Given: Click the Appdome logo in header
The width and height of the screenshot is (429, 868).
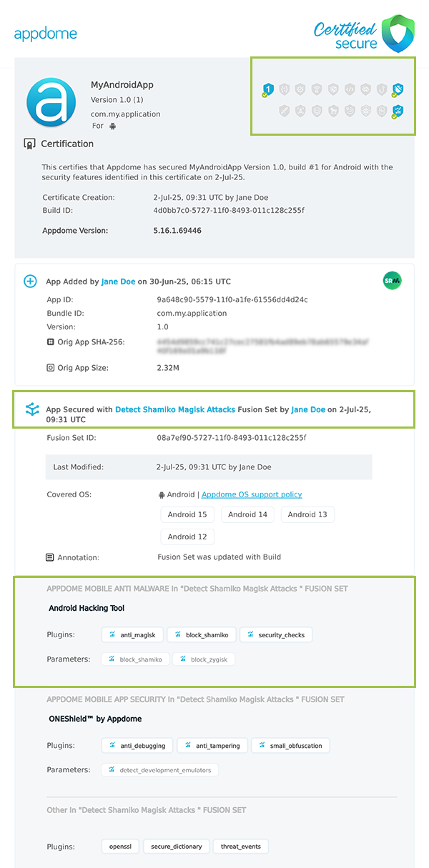Looking at the screenshot, I should tap(45, 34).
